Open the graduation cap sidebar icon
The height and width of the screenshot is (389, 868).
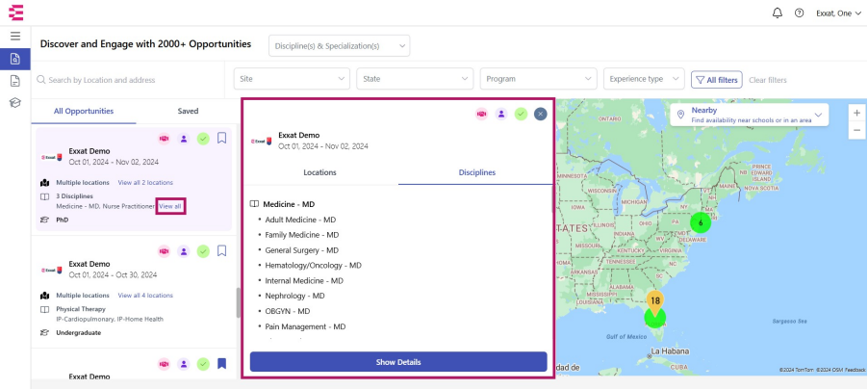[x=15, y=102]
